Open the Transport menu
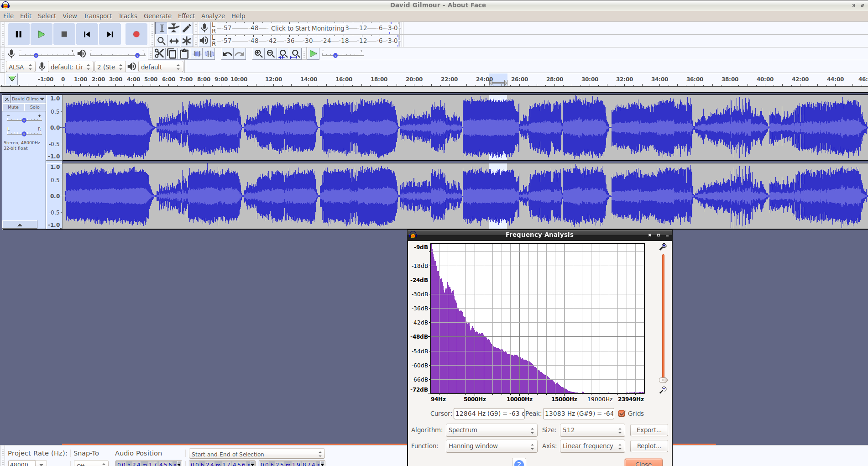Screen dimensions: 868x466 pos(97,16)
